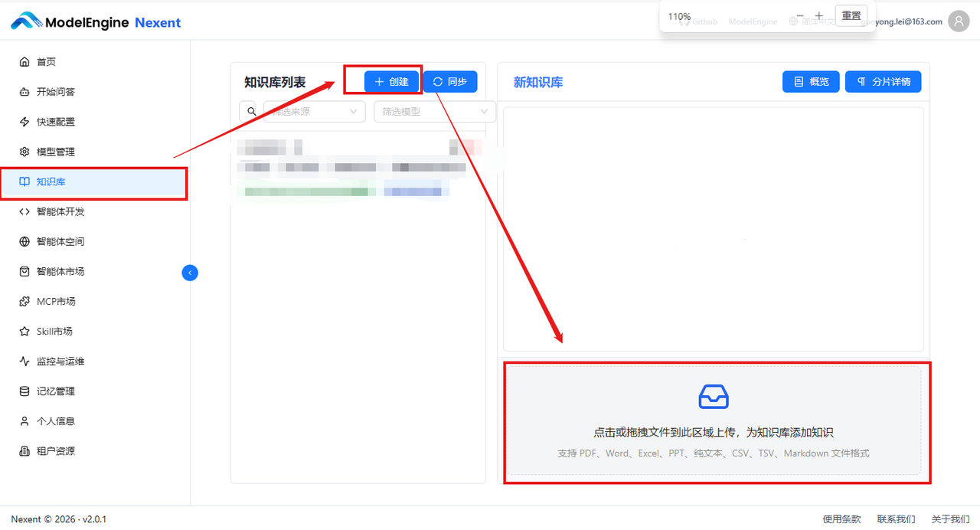Screen dimensions: 980x530
Task: Click the account email guoyong.lei@163.com
Action: pyautogui.click(x=902, y=21)
